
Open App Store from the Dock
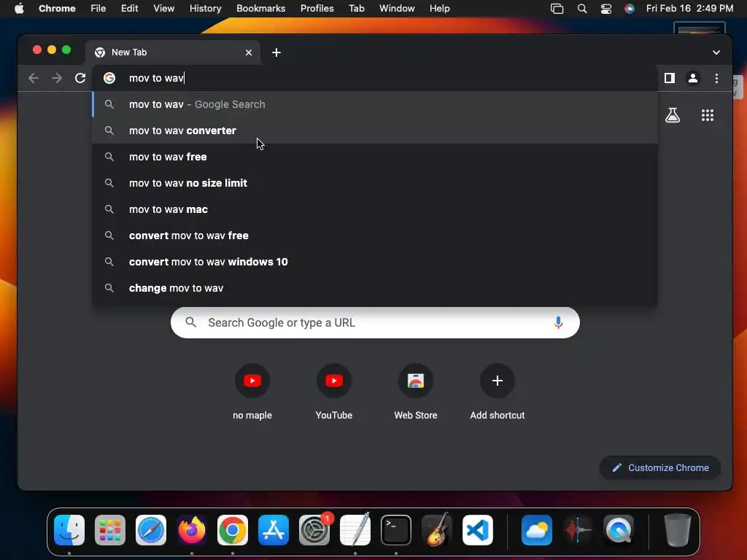point(274,530)
